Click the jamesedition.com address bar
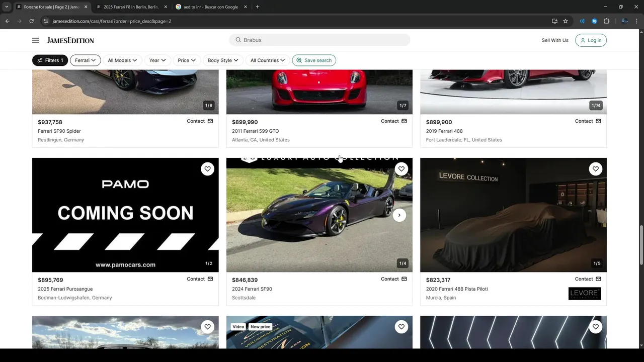Image resolution: width=644 pixels, height=362 pixels. [297, 21]
